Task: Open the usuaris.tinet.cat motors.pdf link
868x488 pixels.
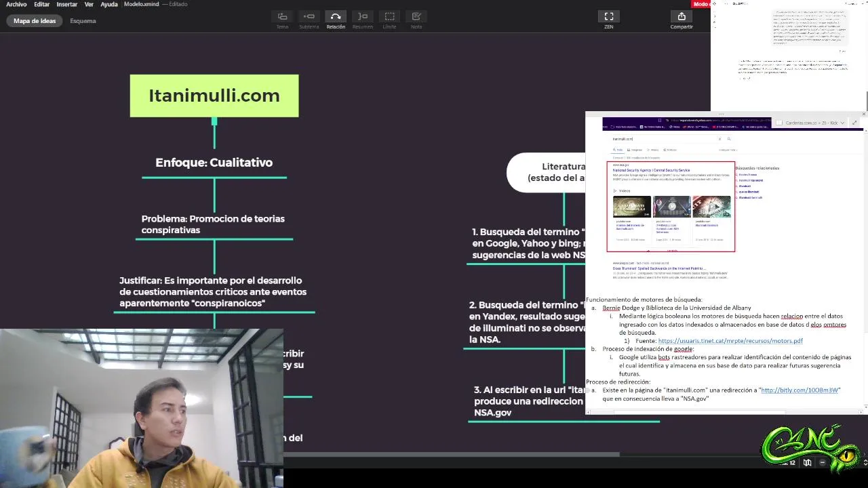Action: 730,341
